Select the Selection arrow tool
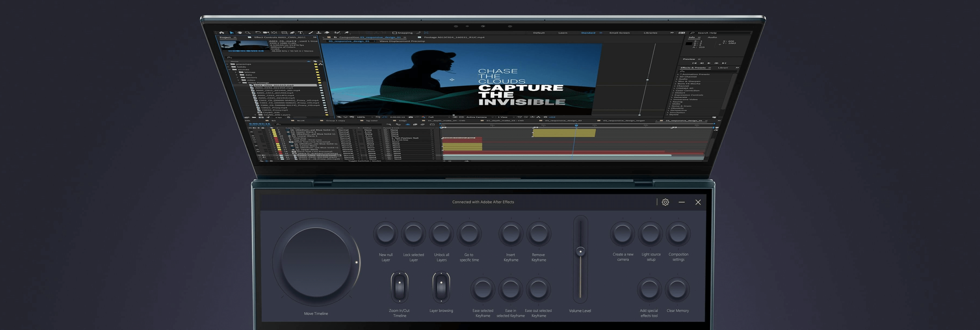This screenshot has height=330, width=980. (x=232, y=33)
